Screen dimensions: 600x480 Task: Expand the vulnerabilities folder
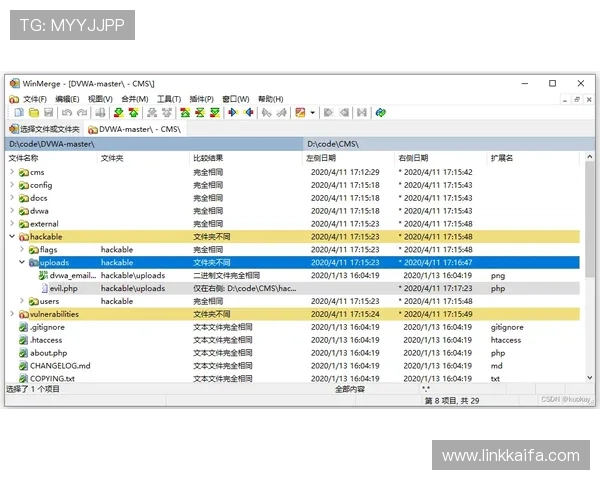(12, 314)
